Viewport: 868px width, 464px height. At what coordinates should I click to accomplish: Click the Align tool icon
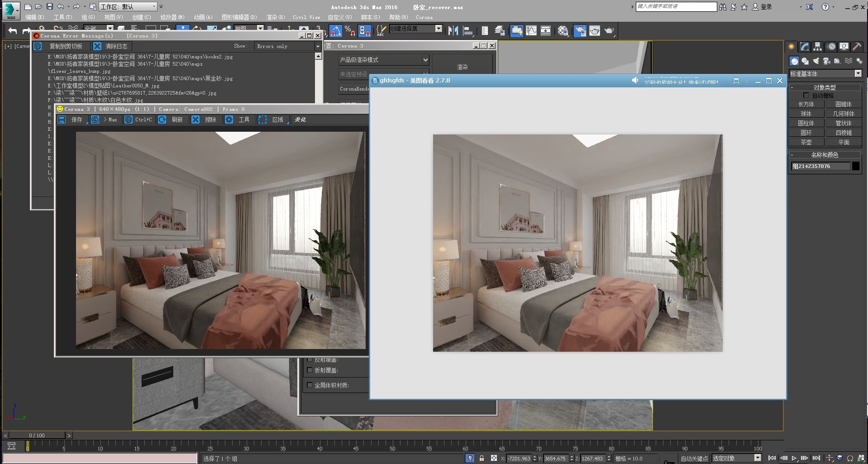coord(468,31)
